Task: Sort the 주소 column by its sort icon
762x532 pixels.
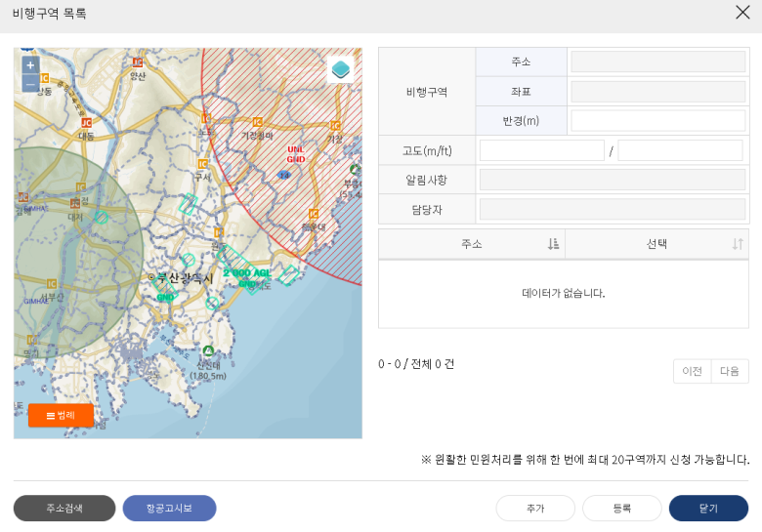Action: tap(553, 244)
